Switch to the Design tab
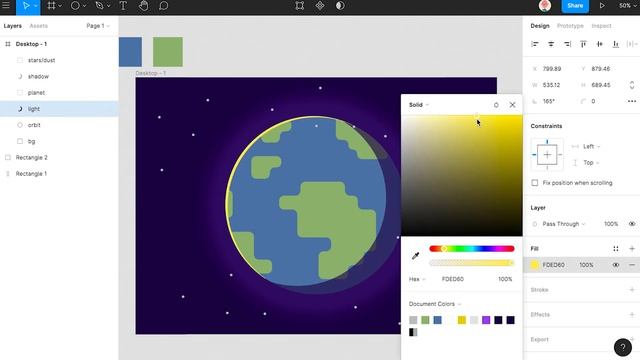The width and height of the screenshot is (640, 360). click(x=540, y=26)
